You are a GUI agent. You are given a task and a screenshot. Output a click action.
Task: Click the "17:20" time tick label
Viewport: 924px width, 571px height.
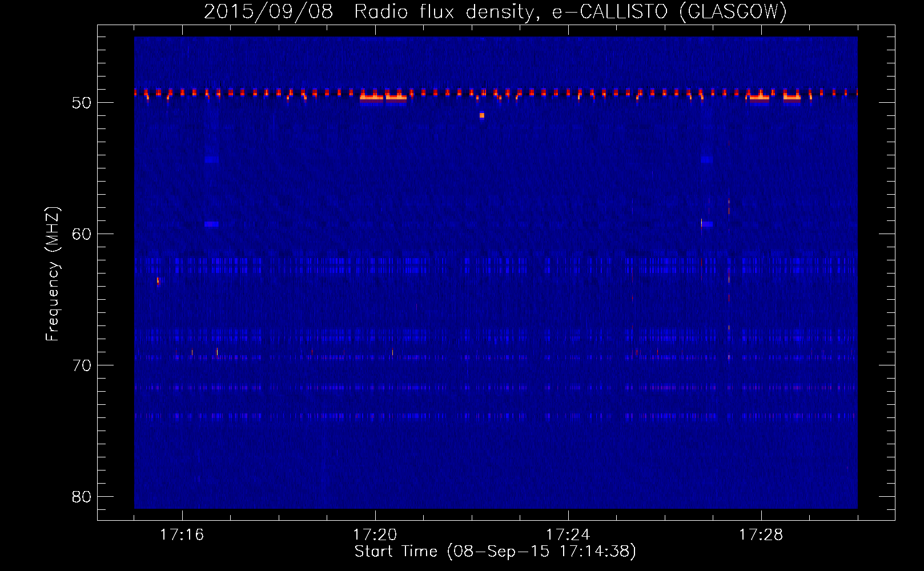click(x=375, y=535)
